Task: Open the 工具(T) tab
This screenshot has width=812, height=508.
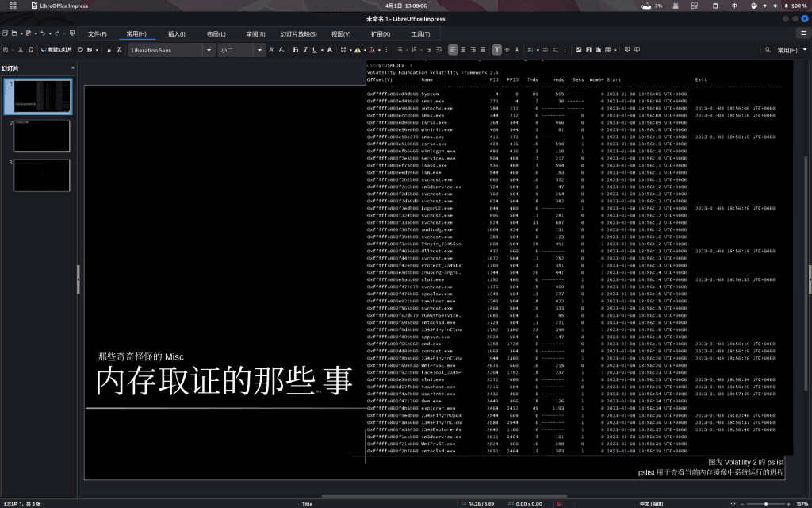Action: click(420, 33)
